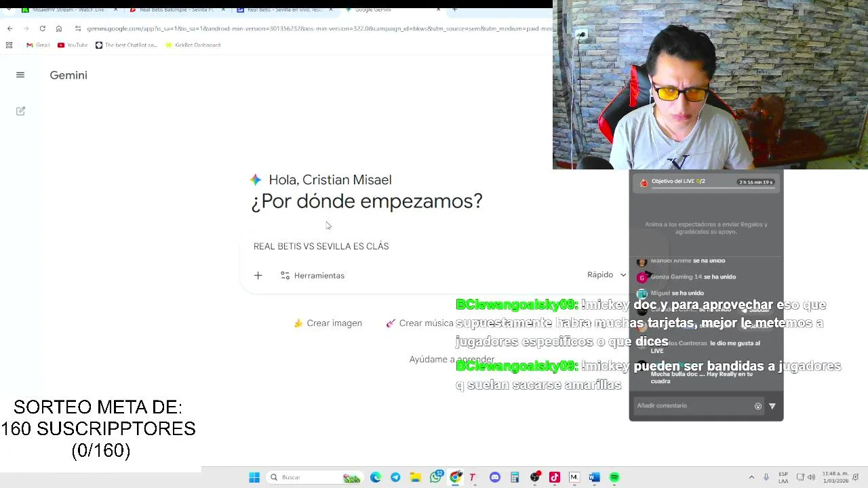The width and height of the screenshot is (868, 488).
Task: Click the gemini.google.com address bar
Action: click(x=319, y=28)
